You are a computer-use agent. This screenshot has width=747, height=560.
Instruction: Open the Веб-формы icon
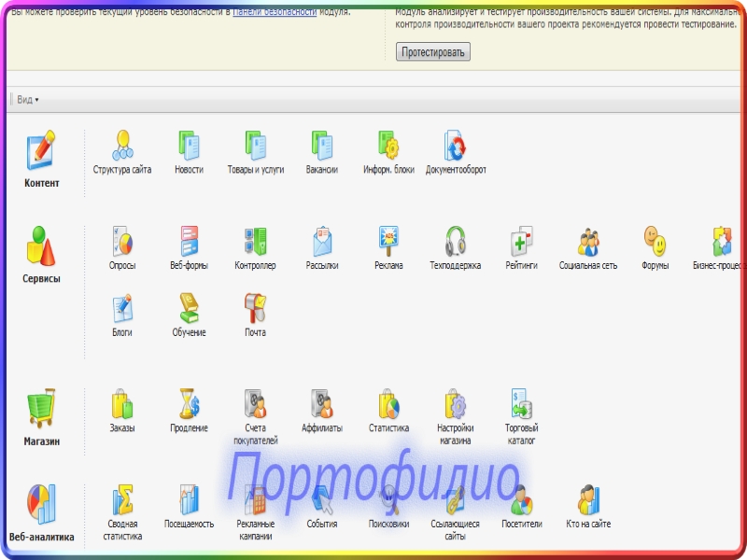click(x=190, y=242)
